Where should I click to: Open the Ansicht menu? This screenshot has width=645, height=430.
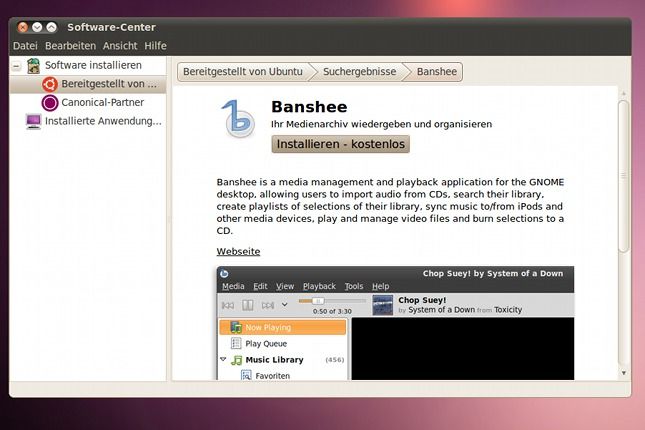[x=120, y=46]
